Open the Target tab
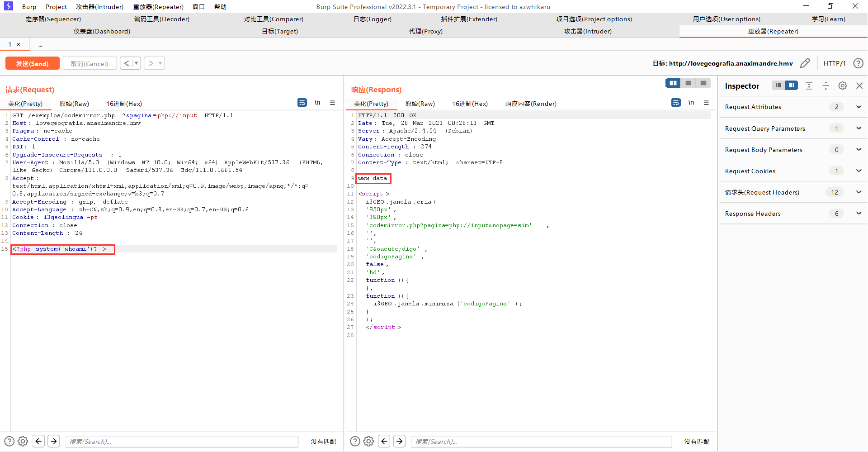Screen dimensions: 868x452 [280, 31]
